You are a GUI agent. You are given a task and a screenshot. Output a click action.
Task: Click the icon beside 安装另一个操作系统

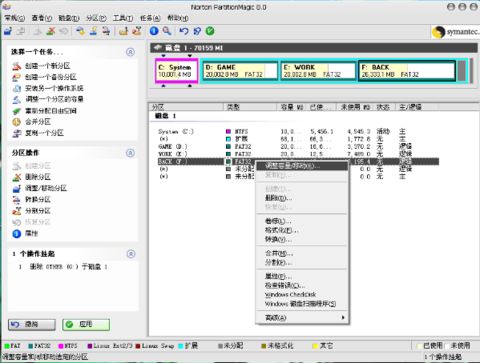(x=17, y=88)
